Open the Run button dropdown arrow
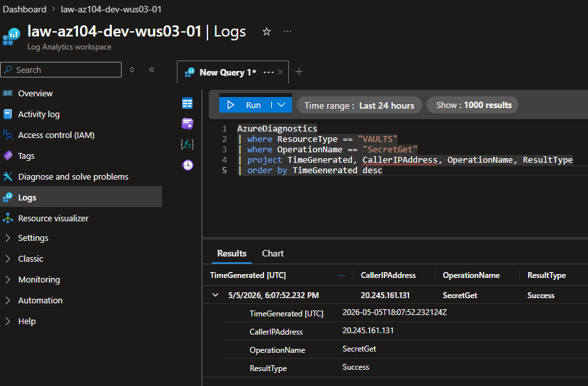The width and height of the screenshot is (588, 386). coord(282,105)
